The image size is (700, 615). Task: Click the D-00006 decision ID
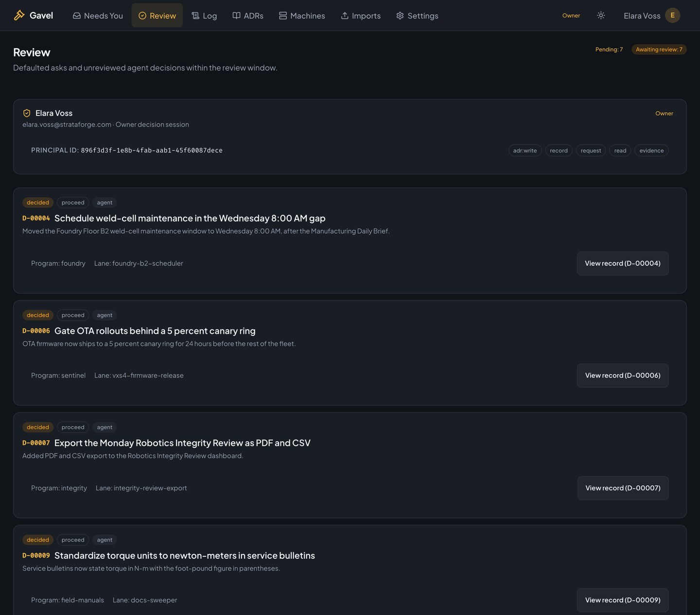pyautogui.click(x=36, y=331)
